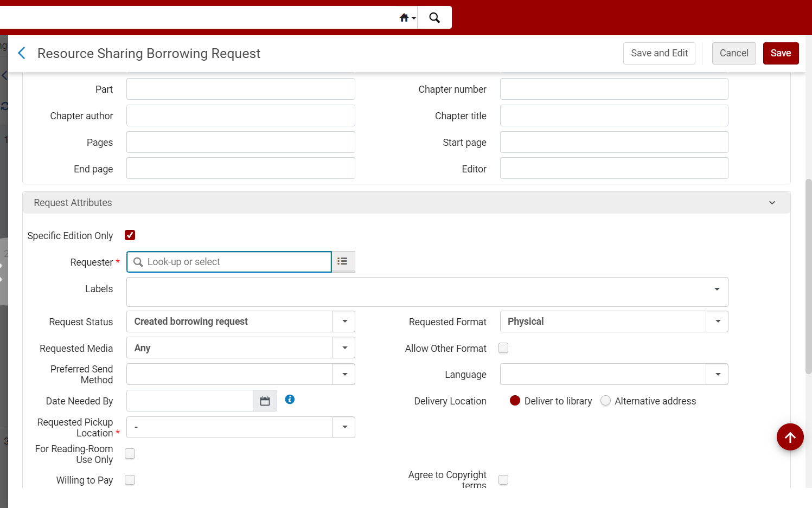Click the Date Needed By input

tap(190, 401)
